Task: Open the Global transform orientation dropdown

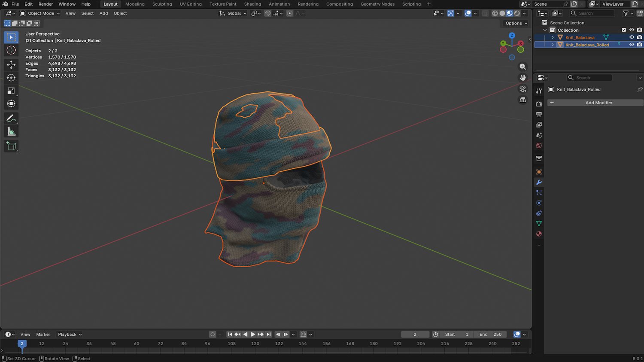Action: click(233, 13)
